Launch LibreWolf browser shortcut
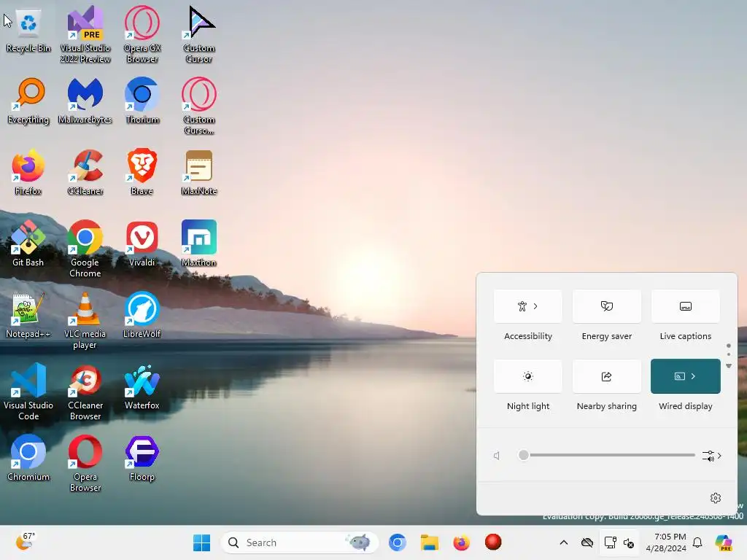Image resolution: width=747 pixels, height=560 pixels. 142,315
